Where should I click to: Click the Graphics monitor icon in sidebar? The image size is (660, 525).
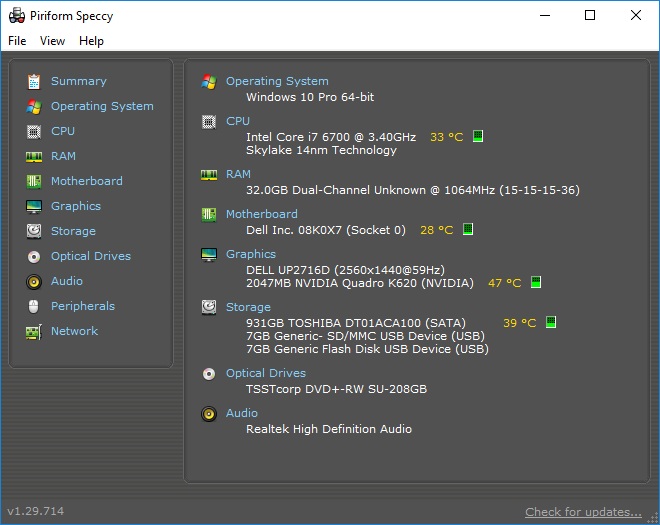(x=34, y=207)
